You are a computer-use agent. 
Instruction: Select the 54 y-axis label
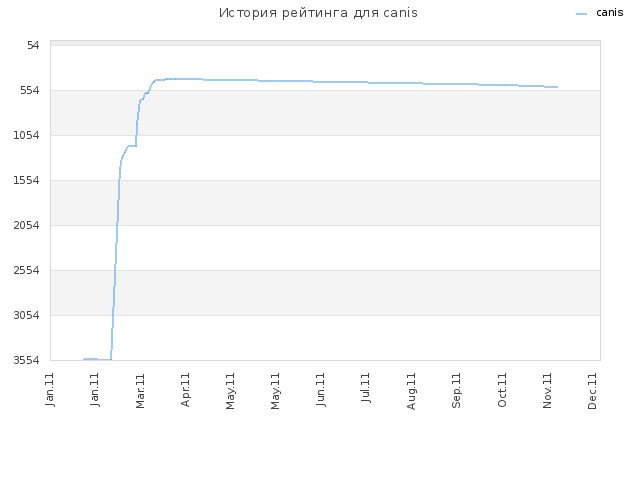33,45
